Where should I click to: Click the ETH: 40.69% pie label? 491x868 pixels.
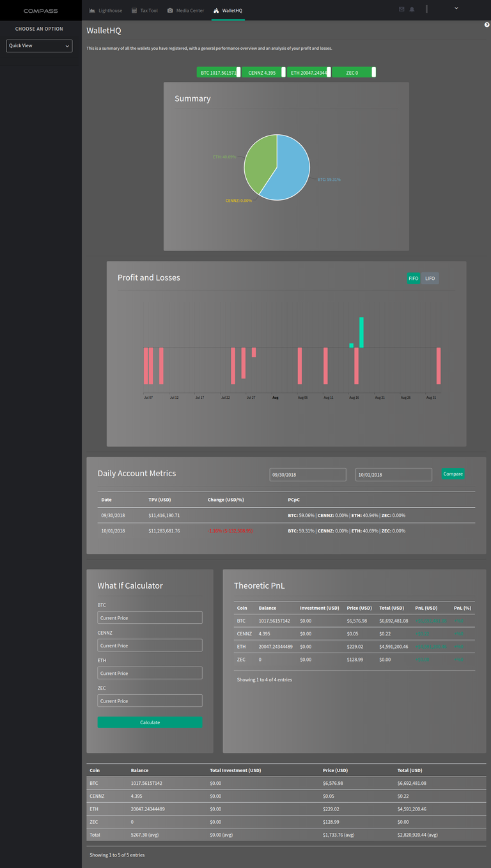pos(224,157)
